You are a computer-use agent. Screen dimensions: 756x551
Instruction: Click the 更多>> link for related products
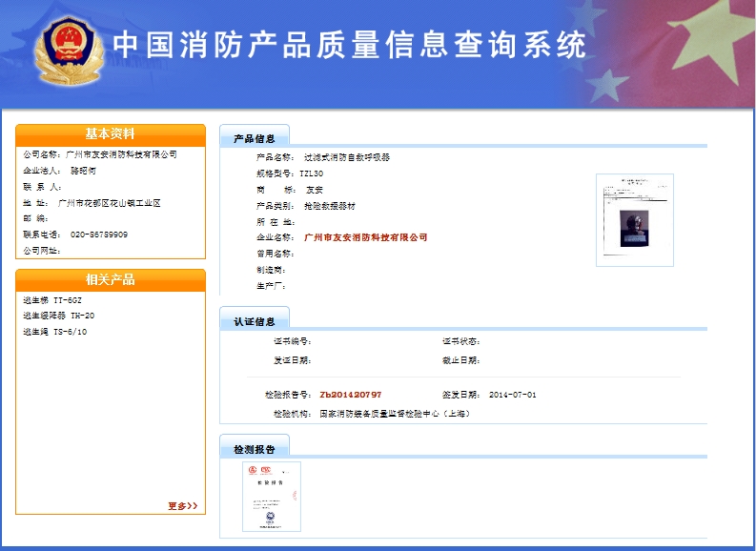[x=182, y=506]
